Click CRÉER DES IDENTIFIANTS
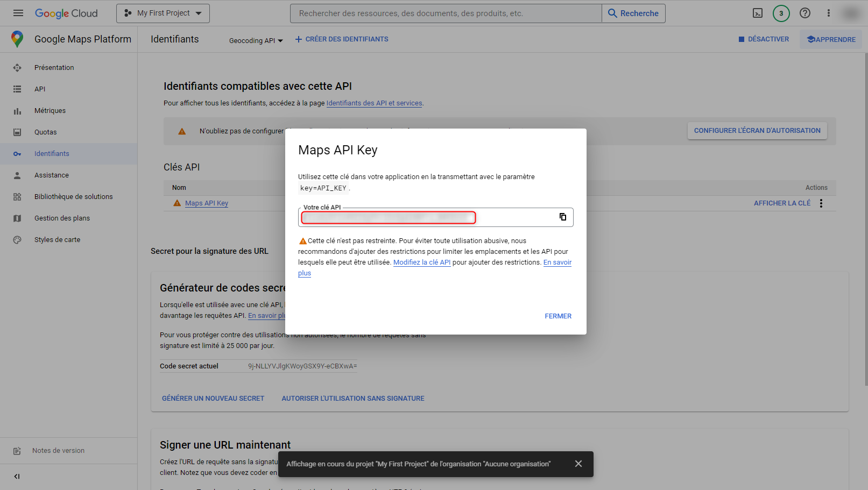Screen dimensions: 868x490 point(342,39)
